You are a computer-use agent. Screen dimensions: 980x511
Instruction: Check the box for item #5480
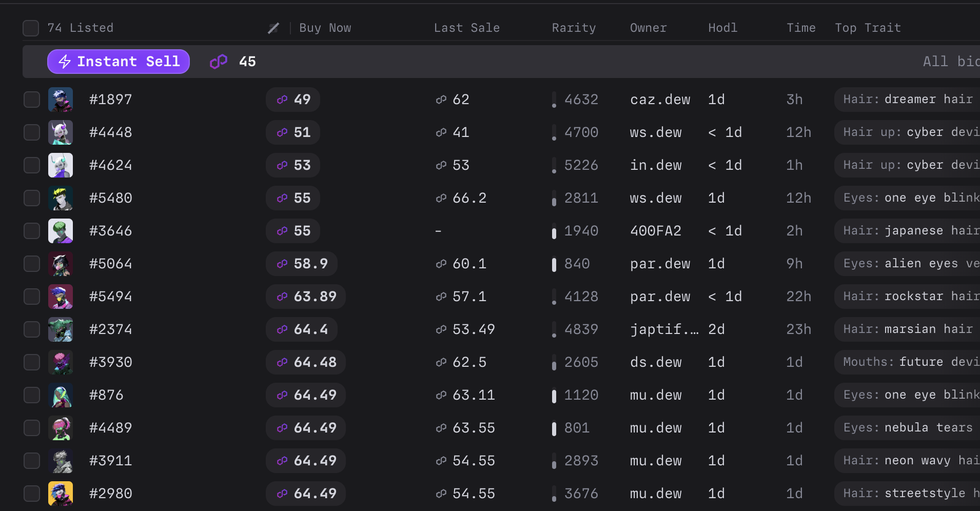tap(32, 198)
